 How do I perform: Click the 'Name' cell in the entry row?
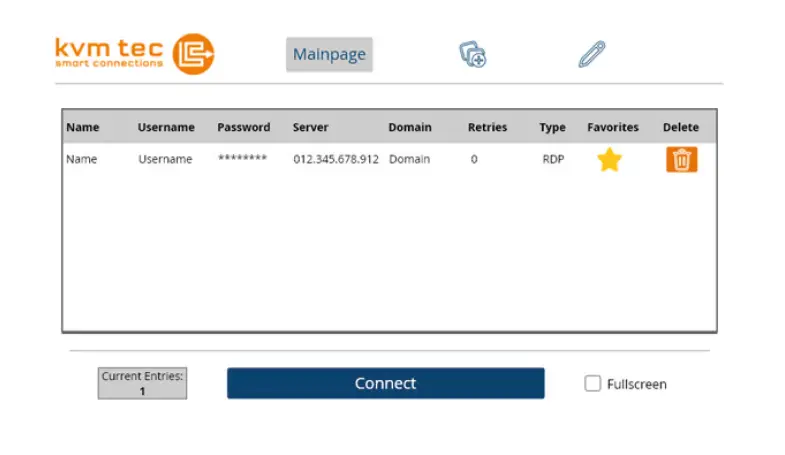pyautogui.click(x=82, y=159)
